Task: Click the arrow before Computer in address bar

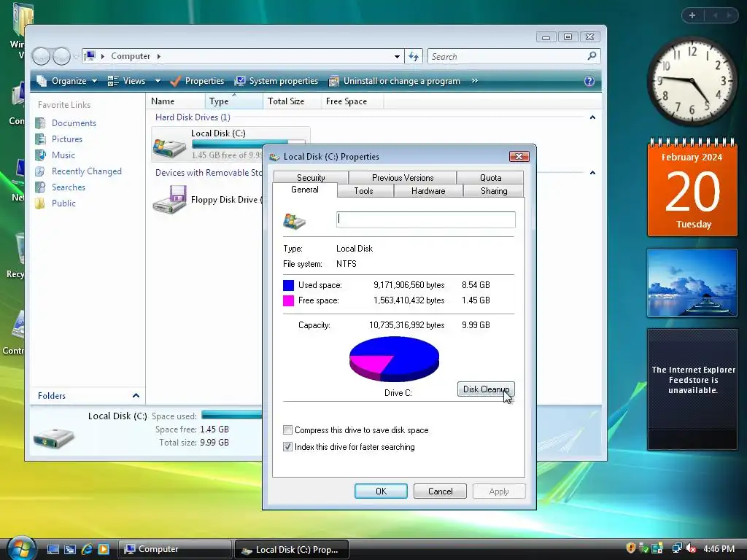Action: point(102,56)
